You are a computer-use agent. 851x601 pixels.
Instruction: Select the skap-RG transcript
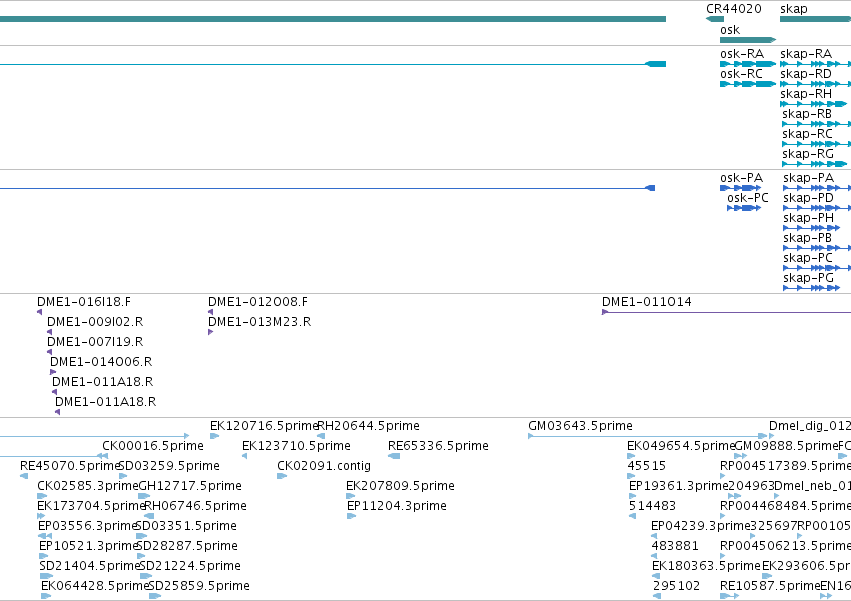coord(814,164)
